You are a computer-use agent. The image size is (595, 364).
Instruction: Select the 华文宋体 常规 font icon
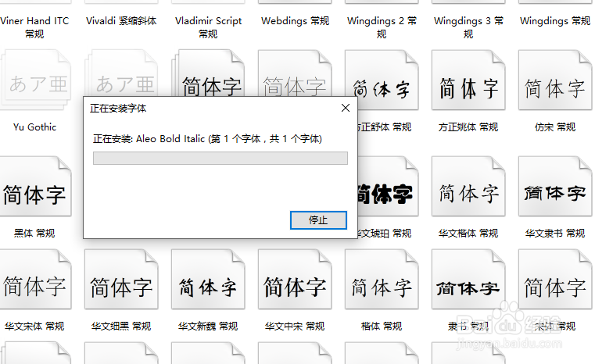(x=35, y=280)
